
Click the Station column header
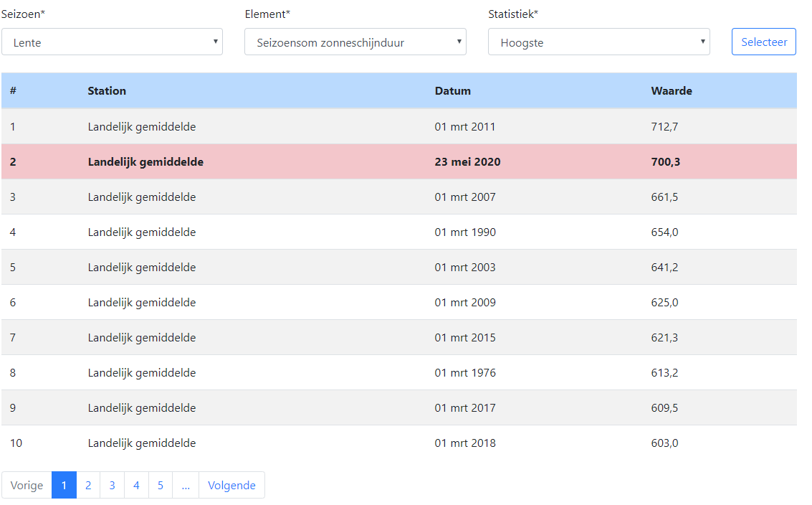tap(107, 91)
